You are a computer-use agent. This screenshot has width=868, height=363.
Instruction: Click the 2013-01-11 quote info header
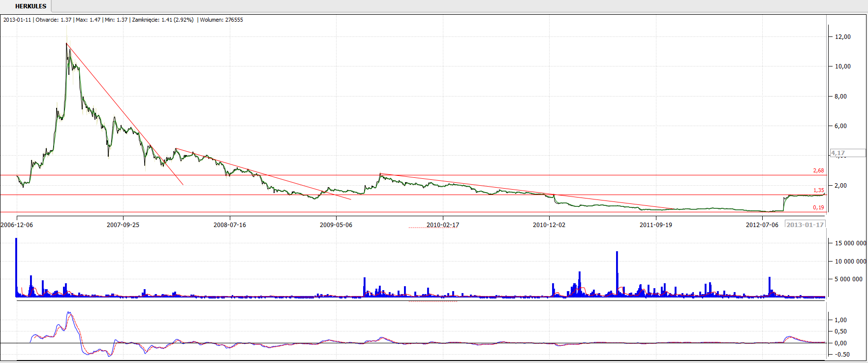point(123,20)
